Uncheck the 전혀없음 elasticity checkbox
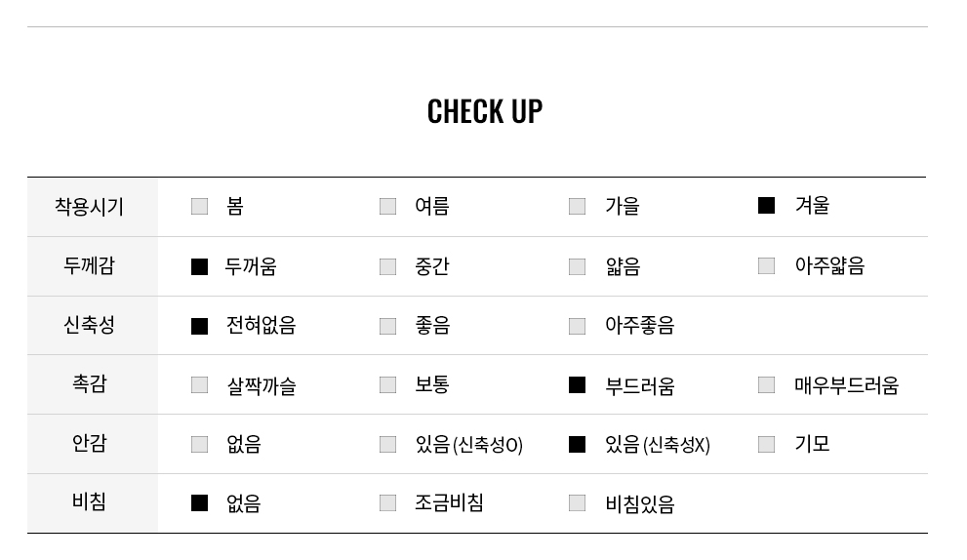967x560 pixels. pyautogui.click(x=199, y=326)
